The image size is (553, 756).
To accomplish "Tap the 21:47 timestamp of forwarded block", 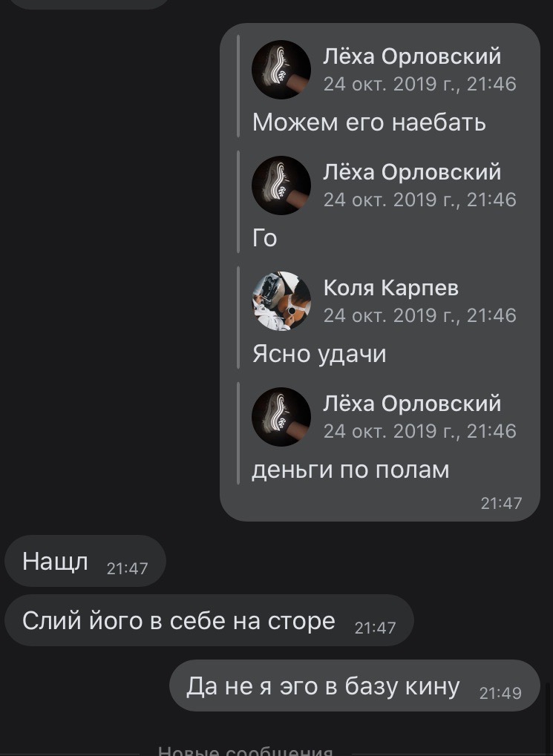I will point(501,503).
